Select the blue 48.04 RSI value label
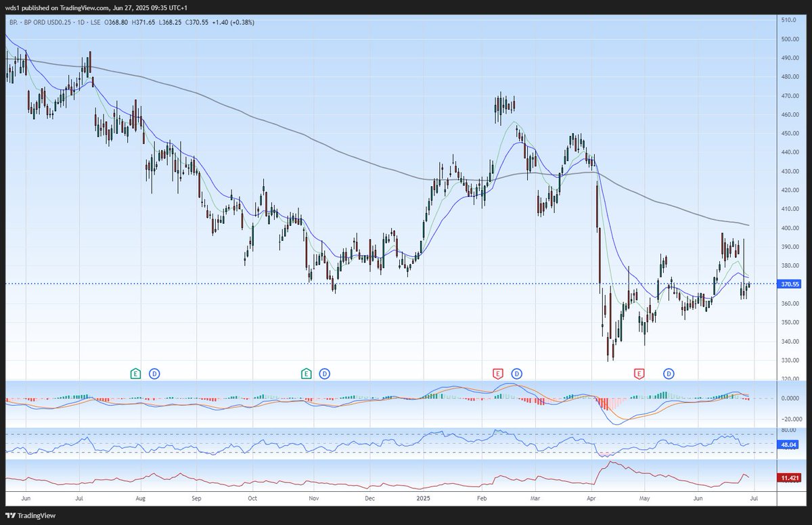 (788, 444)
